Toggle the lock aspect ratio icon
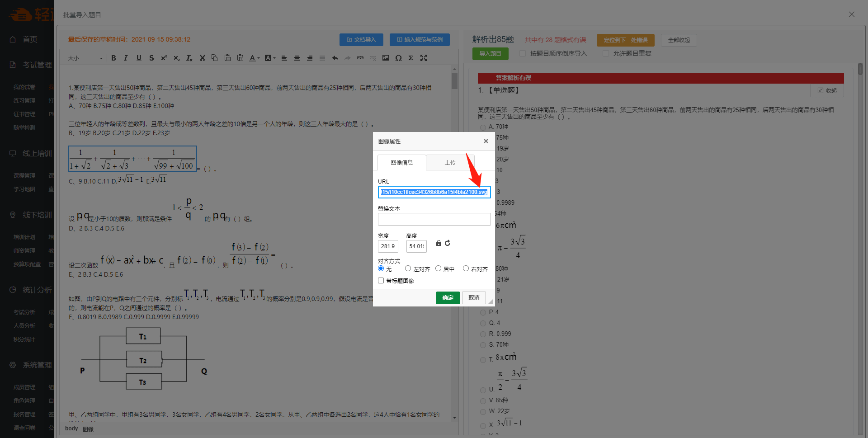The image size is (868, 438). [x=439, y=243]
